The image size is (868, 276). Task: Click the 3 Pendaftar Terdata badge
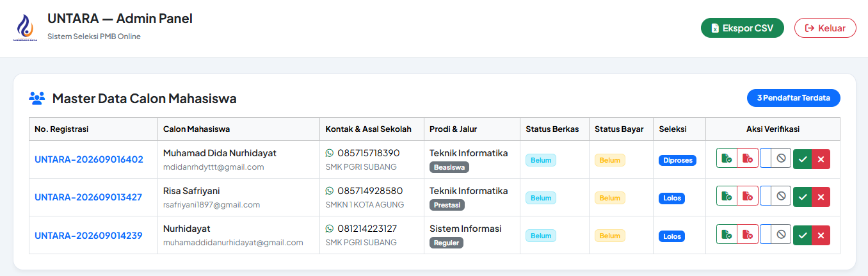point(794,98)
